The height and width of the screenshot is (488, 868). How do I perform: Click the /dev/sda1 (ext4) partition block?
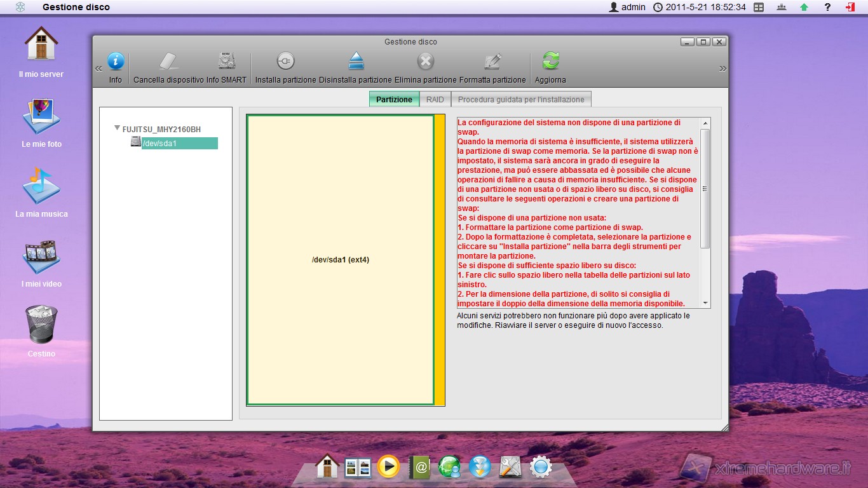(340, 260)
